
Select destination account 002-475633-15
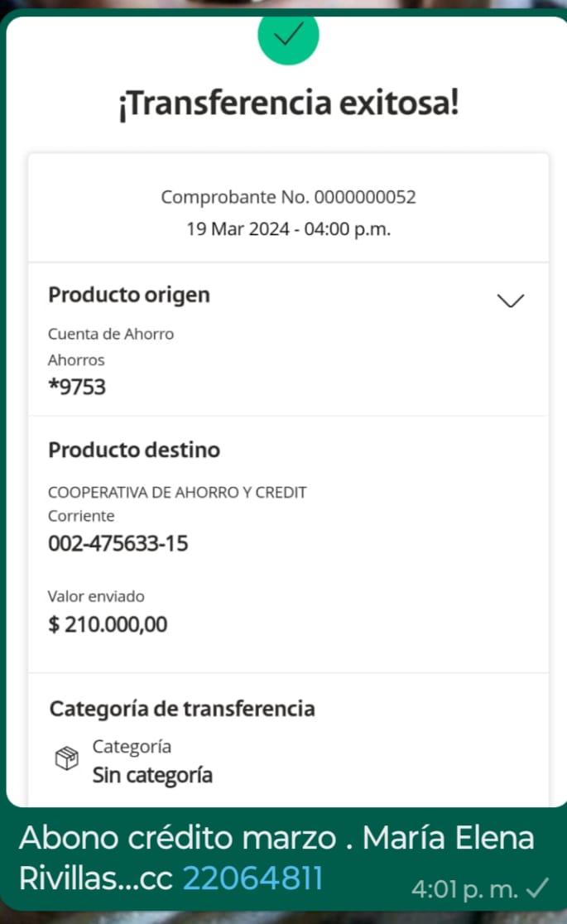[x=118, y=544]
